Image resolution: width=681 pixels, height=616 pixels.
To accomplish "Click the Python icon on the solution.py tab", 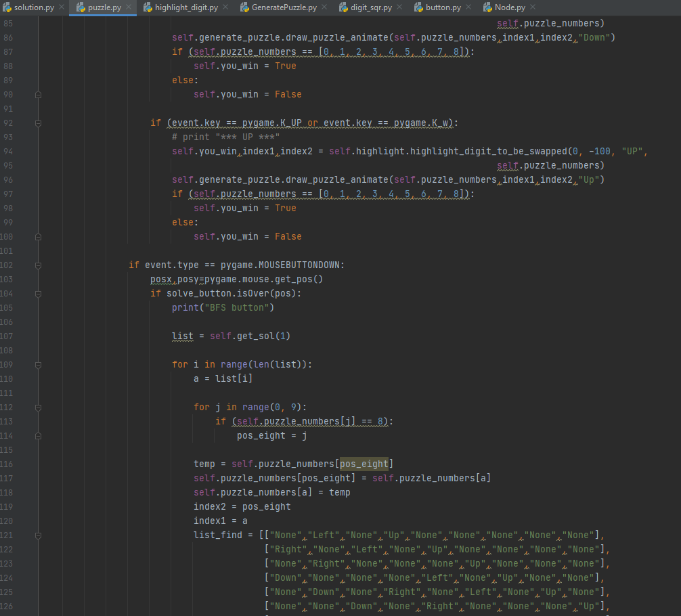I will [x=9, y=7].
